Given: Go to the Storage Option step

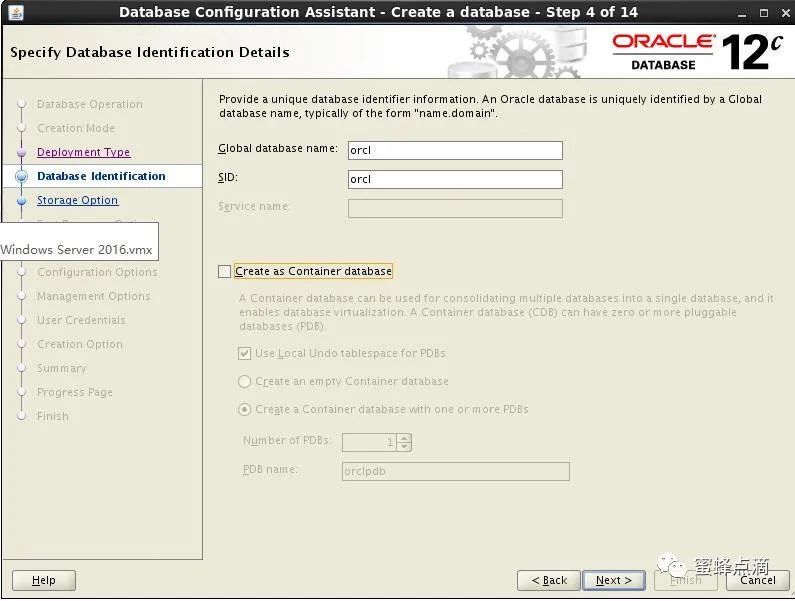Looking at the screenshot, I should pos(78,200).
